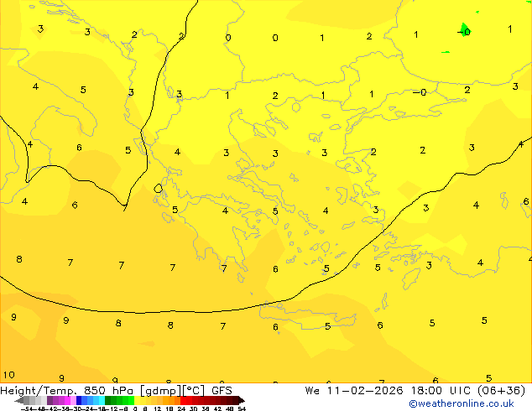Viewport: 532px width, 411px height.
Task: Click the 'UTC' label
Action: (461, 391)
